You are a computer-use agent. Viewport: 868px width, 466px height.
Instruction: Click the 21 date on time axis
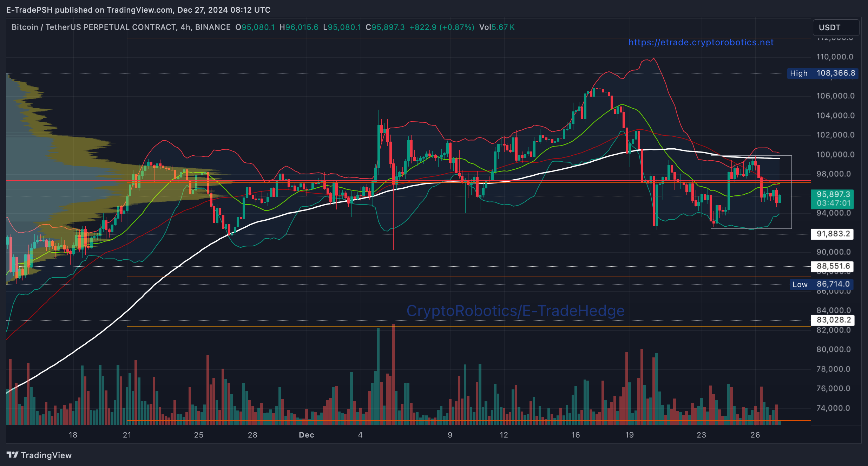coord(127,435)
